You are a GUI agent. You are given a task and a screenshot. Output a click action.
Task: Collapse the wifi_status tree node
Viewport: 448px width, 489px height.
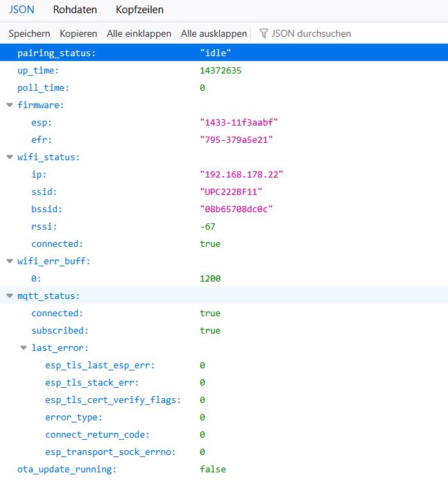tap(10, 157)
